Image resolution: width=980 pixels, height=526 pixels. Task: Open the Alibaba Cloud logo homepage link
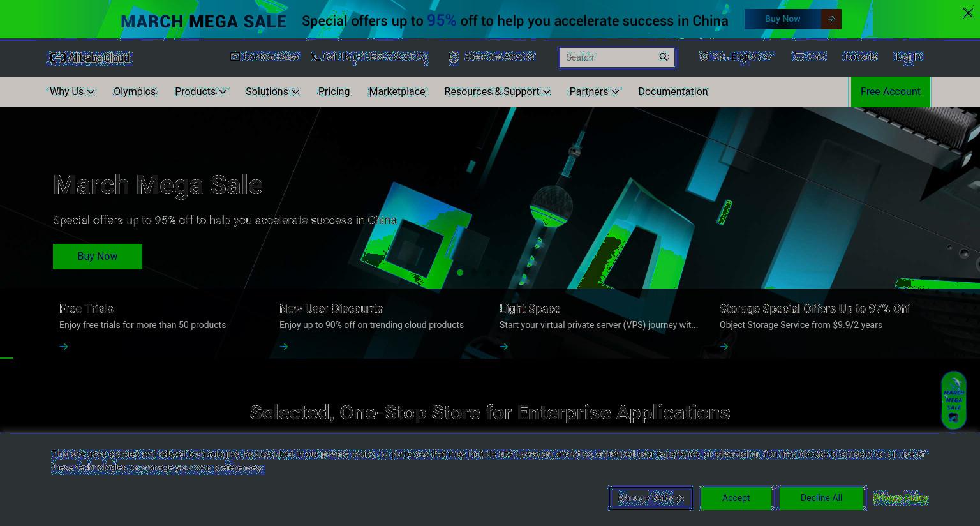89,58
